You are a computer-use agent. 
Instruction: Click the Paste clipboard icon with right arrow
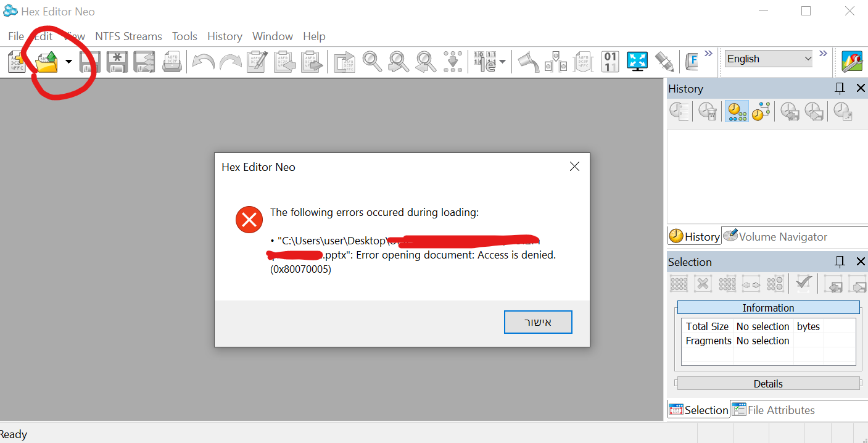pos(312,62)
